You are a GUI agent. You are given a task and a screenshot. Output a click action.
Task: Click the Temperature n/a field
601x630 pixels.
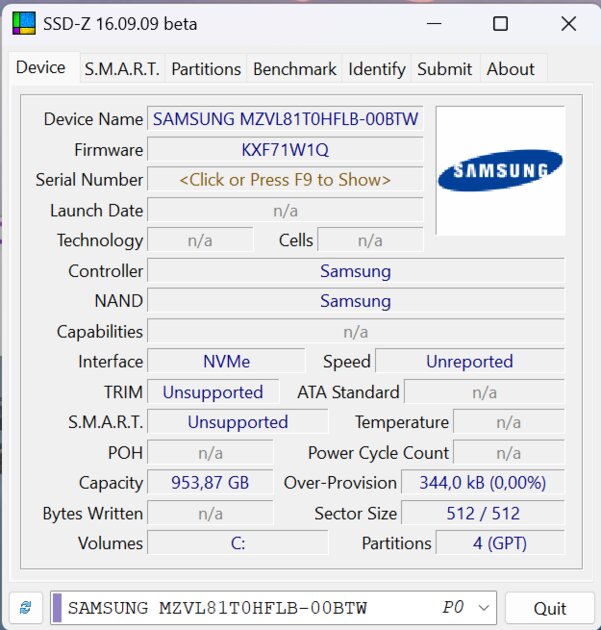[509, 422]
